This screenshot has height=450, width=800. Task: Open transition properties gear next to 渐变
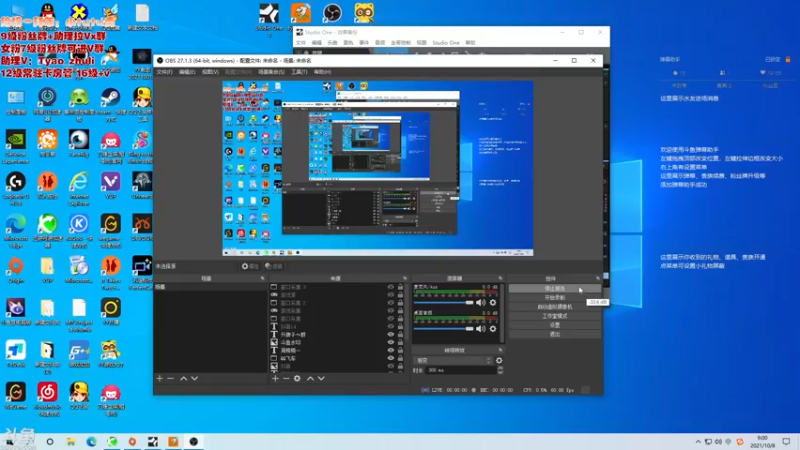pyautogui.click(x=499, y=360)
